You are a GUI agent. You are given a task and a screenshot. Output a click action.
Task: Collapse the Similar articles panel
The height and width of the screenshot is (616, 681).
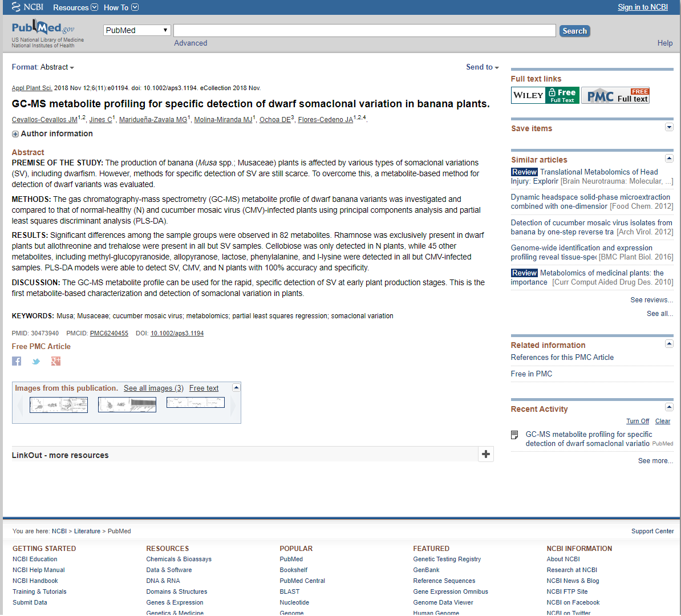pos(669,159)
